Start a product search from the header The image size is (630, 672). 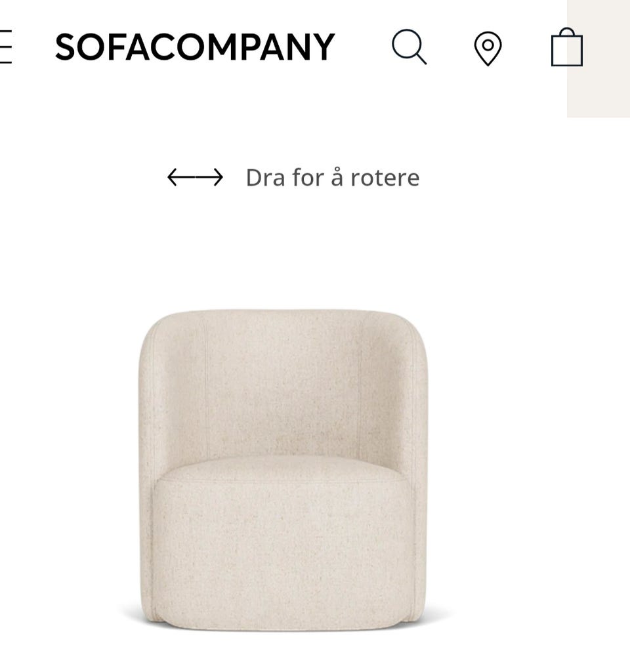point(409,47)
